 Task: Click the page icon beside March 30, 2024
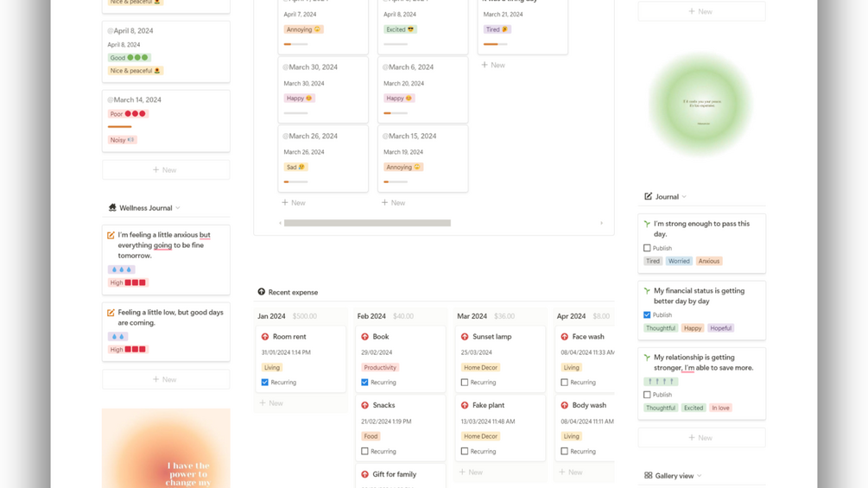pyautogui.click(x=286, y=67)
